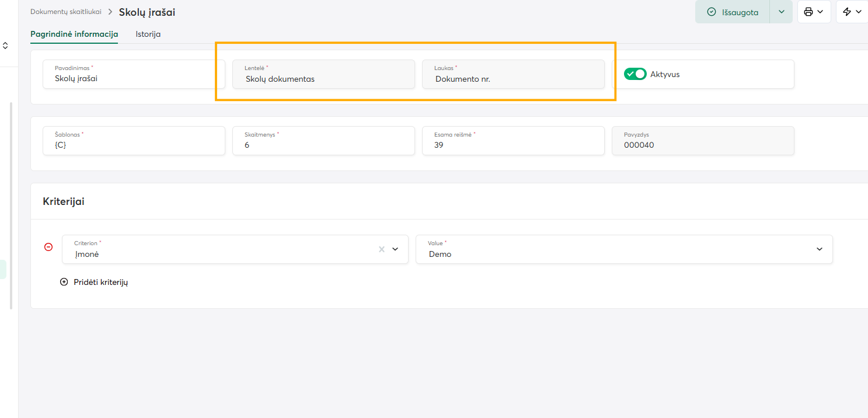The height and width of the screenshot is (418, 868).
Task: Clear the Criterion field with the X icon
Action: [382, 249]
